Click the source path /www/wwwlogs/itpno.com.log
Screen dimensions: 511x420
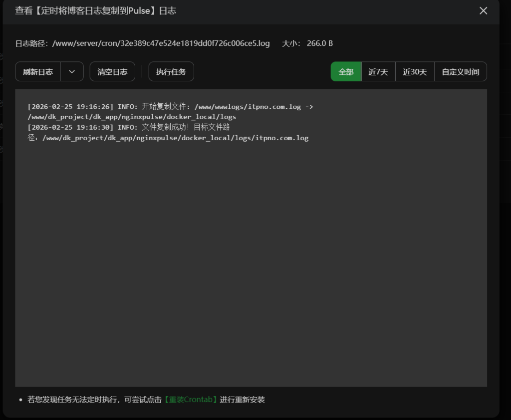click(x=248, y=107)
